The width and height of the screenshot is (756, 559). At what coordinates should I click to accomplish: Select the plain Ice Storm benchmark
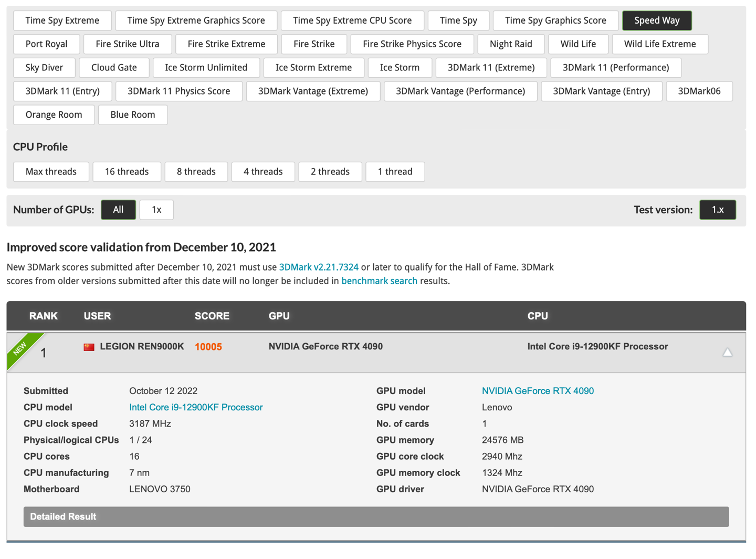pyautogui.click(x=400, y=68)
